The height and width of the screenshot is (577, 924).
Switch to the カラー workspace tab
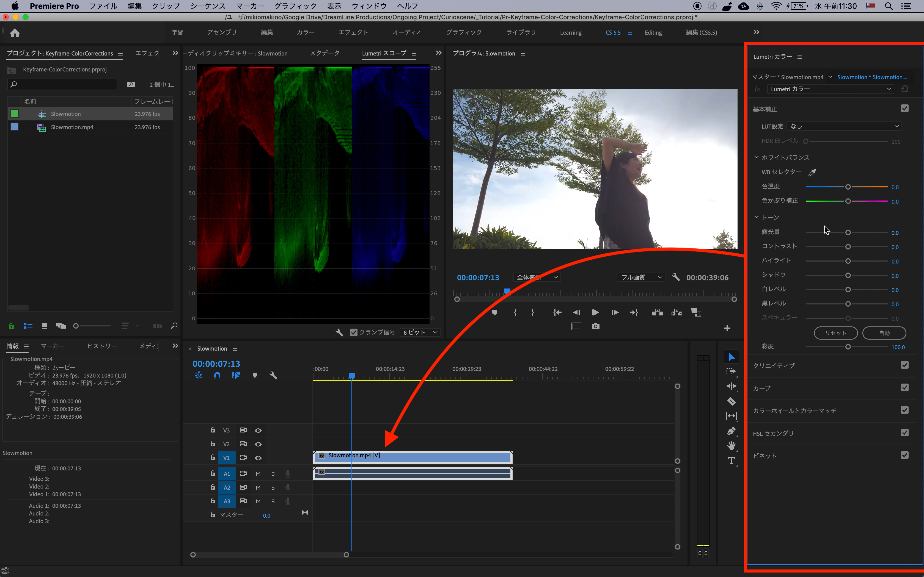(x=306, y=32)
